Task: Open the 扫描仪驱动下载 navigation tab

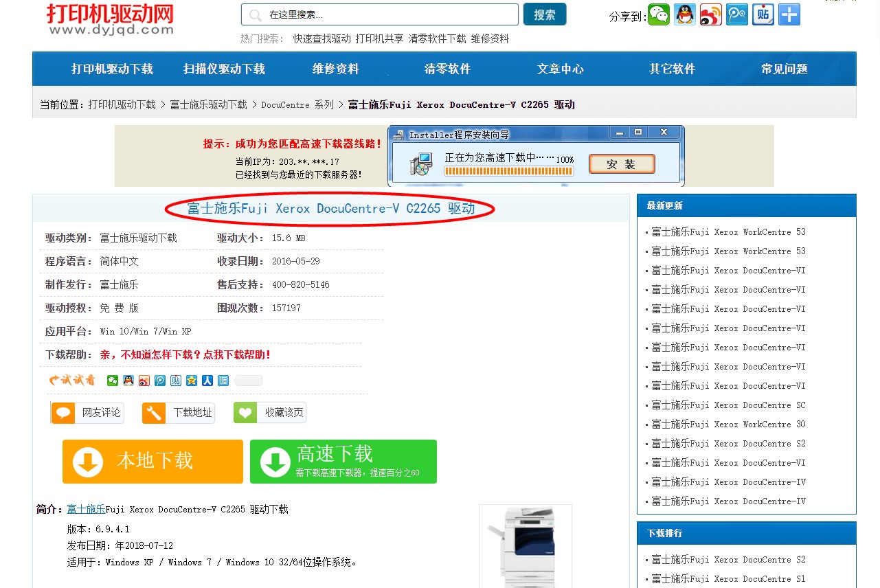Action: tap(224, 69)
